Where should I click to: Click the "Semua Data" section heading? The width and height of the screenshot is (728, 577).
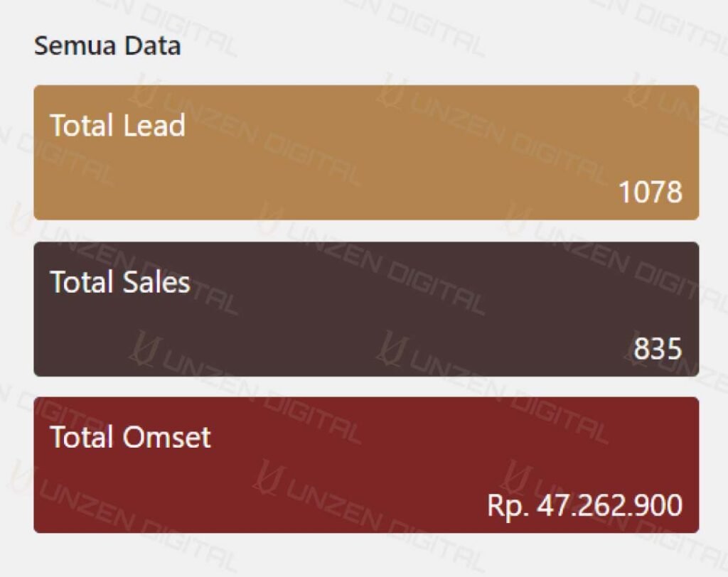pyautogui.click(x=107, y=46)
